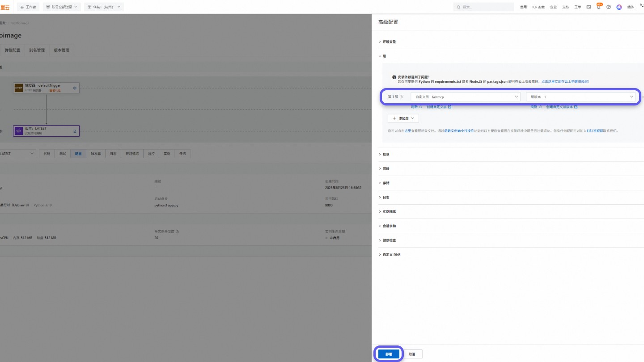The image size is (644, 362).
Task: Click the top search input field
Action: [x=483, y=7]
